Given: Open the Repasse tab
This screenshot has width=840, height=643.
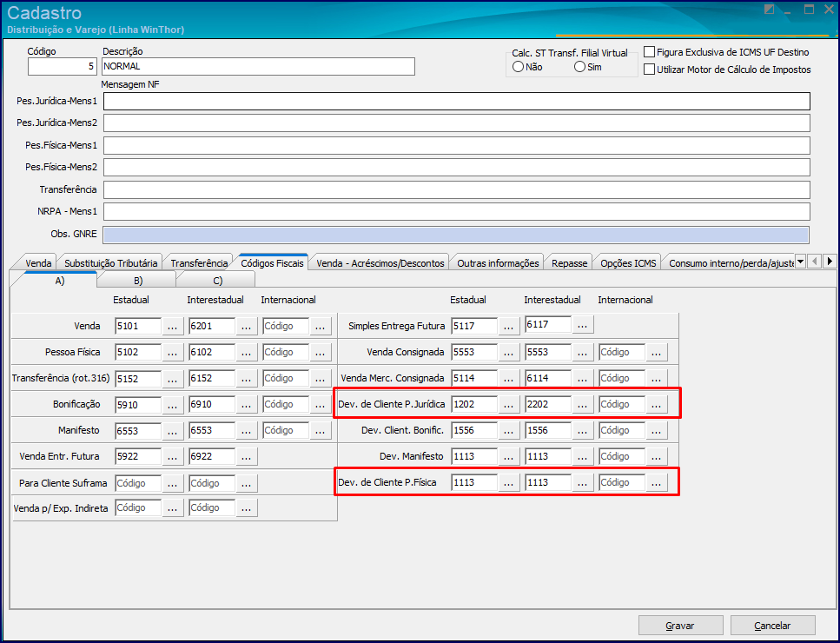Looking at the screenshot, I should (570, 263).
